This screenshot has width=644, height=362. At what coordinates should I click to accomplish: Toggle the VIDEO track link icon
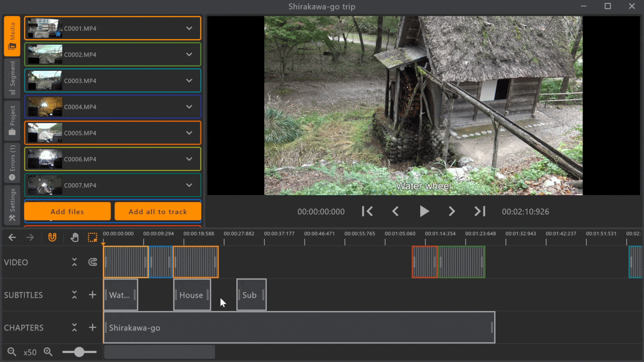tap(93, 262)
